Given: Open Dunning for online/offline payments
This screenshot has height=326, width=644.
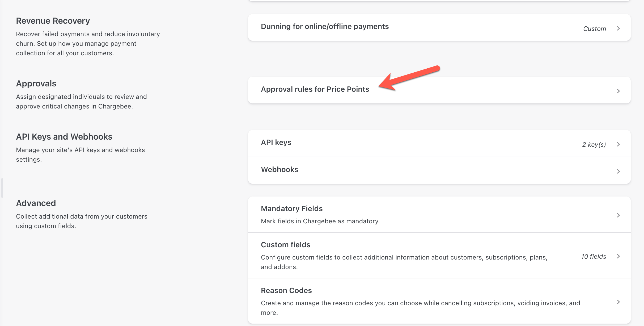Looking at the screenshot, I should click(x=325, y=27).
